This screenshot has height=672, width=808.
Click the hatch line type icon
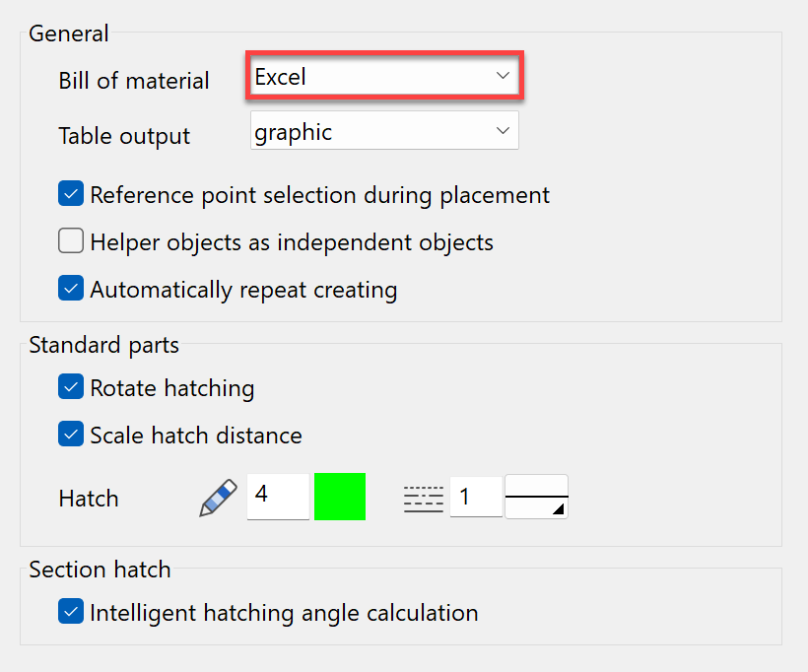point(424,497)
